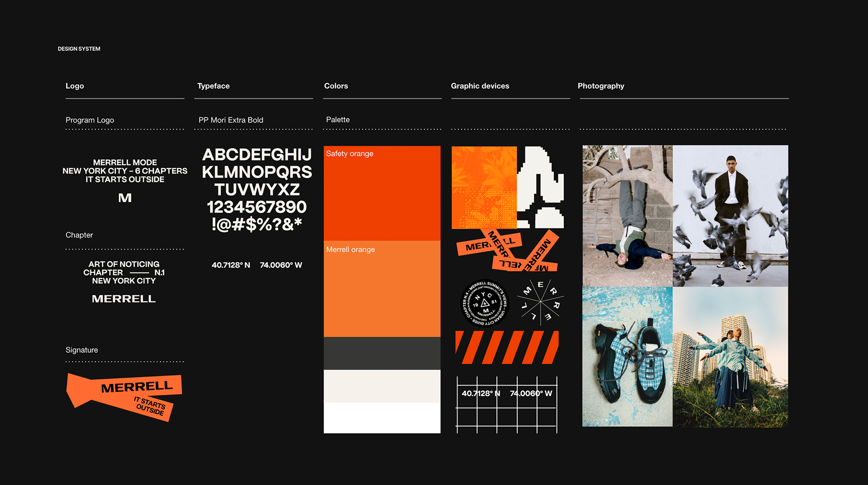This screenshot has height=485, width=868.
Task: Pick the Merrell orange swatch
Action: pos(382,289)
